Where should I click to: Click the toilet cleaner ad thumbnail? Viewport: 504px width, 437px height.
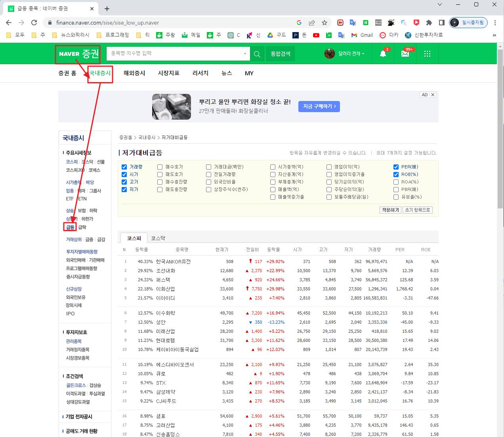[172, 107]
